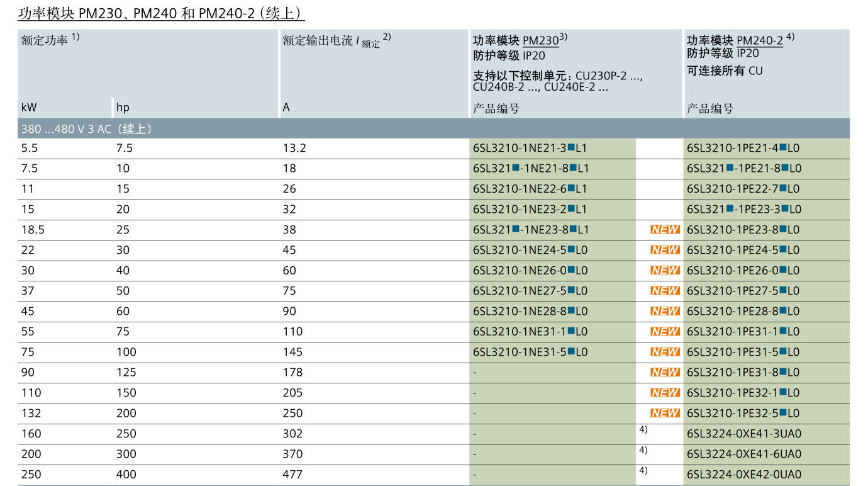Select product number 6SL321-1NE21-8 L1
This screenshot has height=486, width=868.
[x=531, y=169]
